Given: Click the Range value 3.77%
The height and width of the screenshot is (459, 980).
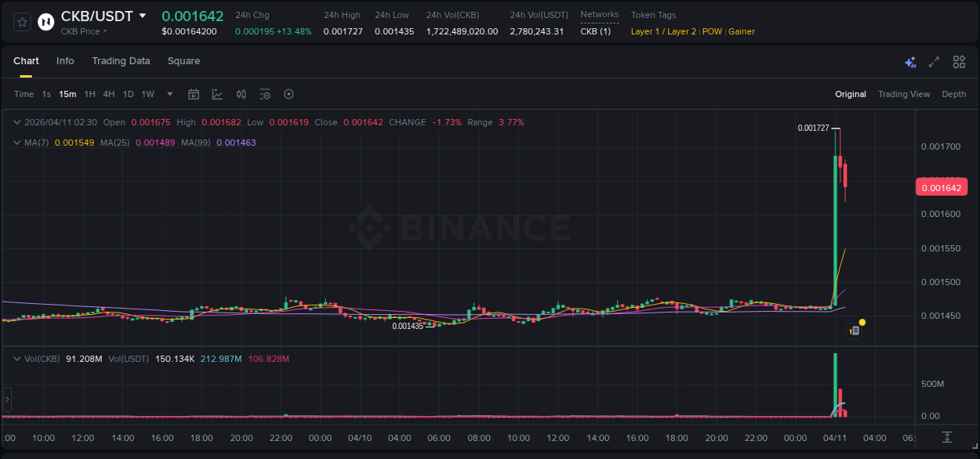Looking at the screenshot, I should (511, 122).
